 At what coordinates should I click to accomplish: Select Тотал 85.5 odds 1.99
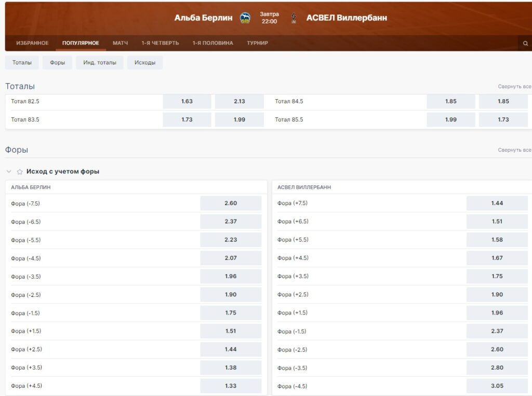[x=451, y=120]
